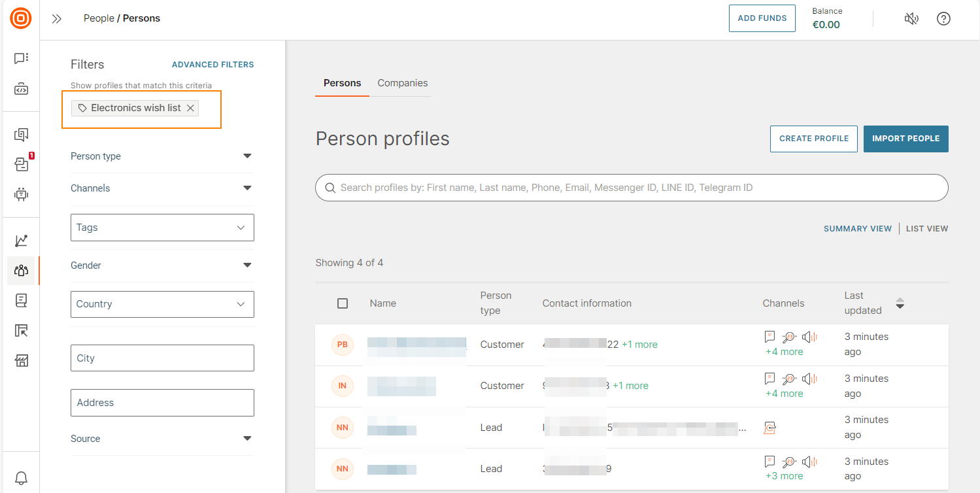Sort by Last updated arrows
The height and width of the screenshot is (493, 980).
coord(900,303)
